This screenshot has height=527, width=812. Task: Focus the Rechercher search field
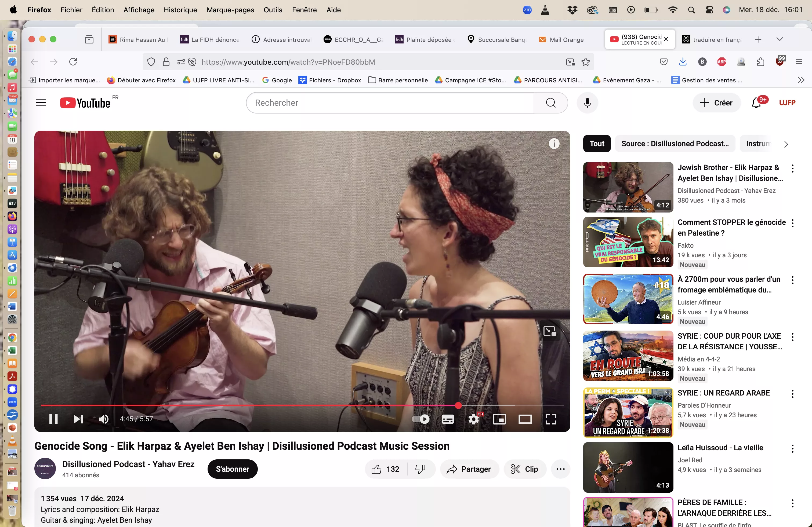390,103
